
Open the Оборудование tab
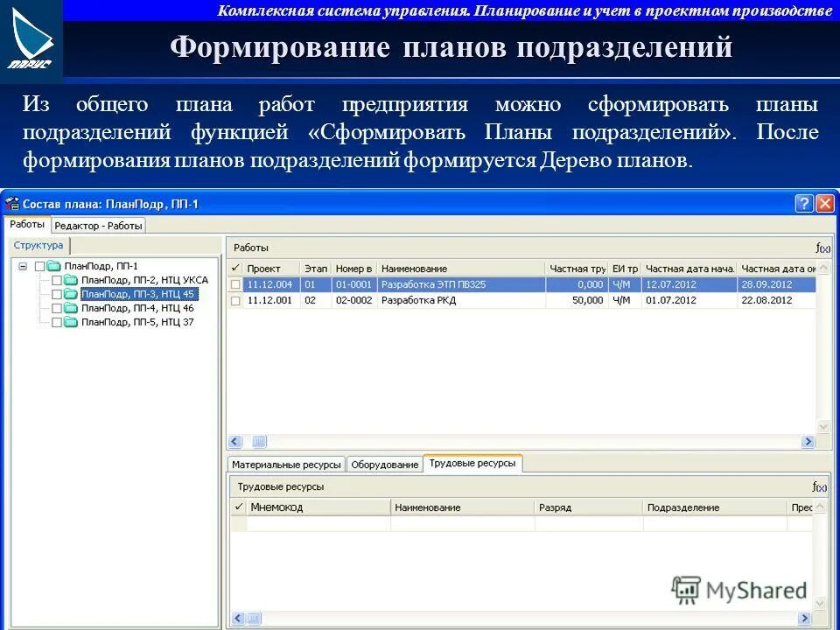tap(385, 465)
